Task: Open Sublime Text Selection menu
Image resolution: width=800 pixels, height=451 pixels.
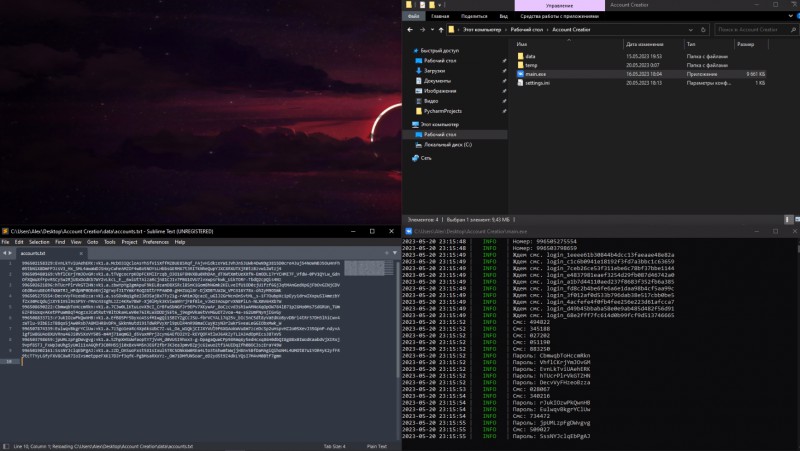Action: click(39, 242)
